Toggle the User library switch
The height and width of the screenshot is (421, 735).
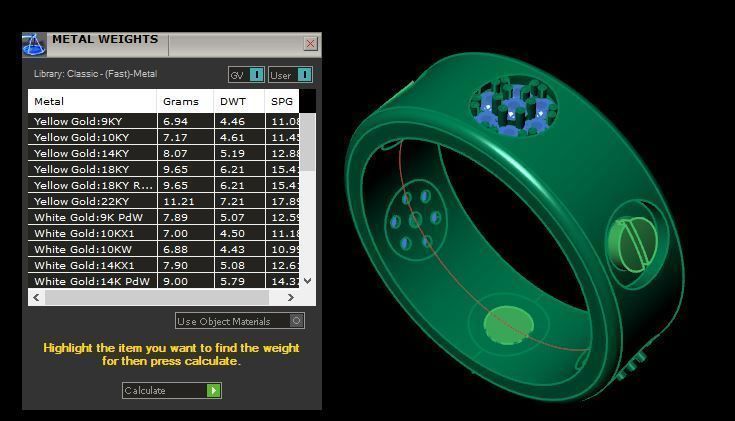tap(290, 75)
